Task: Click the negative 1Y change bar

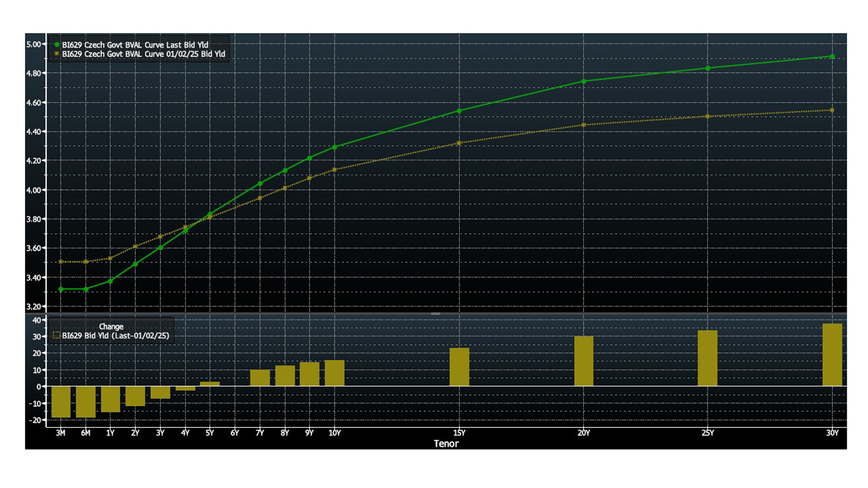Action: pyautogui.click(x=110, y=399)
